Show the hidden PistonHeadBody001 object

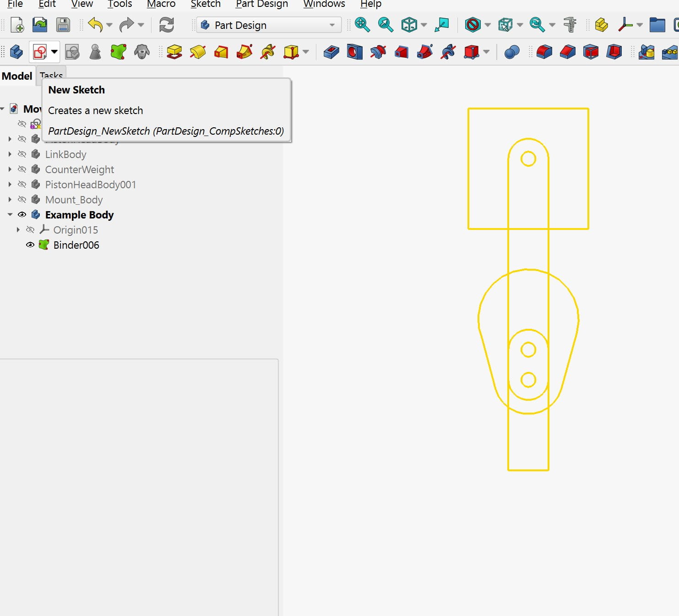(x=22, y=185)
